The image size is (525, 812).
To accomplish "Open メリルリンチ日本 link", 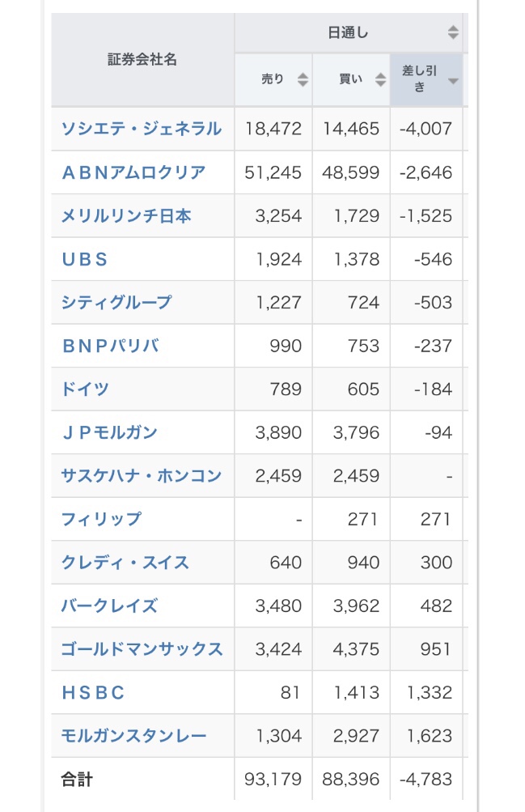I will 126,215.
